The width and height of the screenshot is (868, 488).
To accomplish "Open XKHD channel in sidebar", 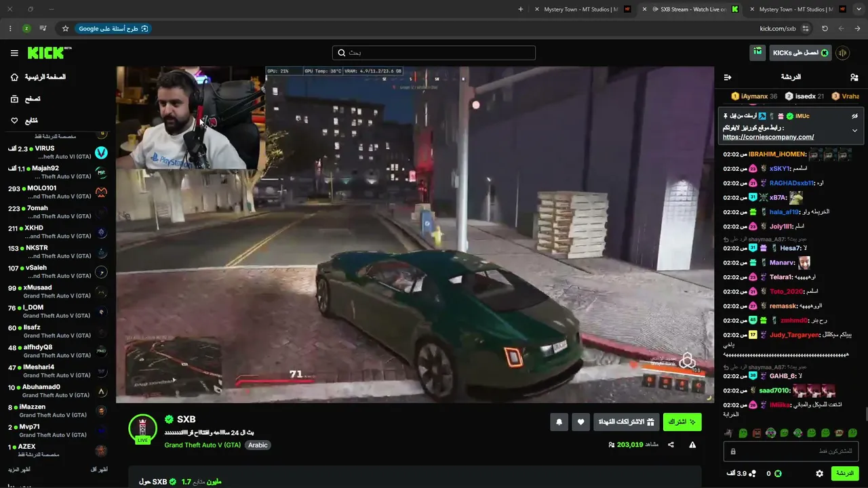I will pyautogui.click(x=58, y=232).
